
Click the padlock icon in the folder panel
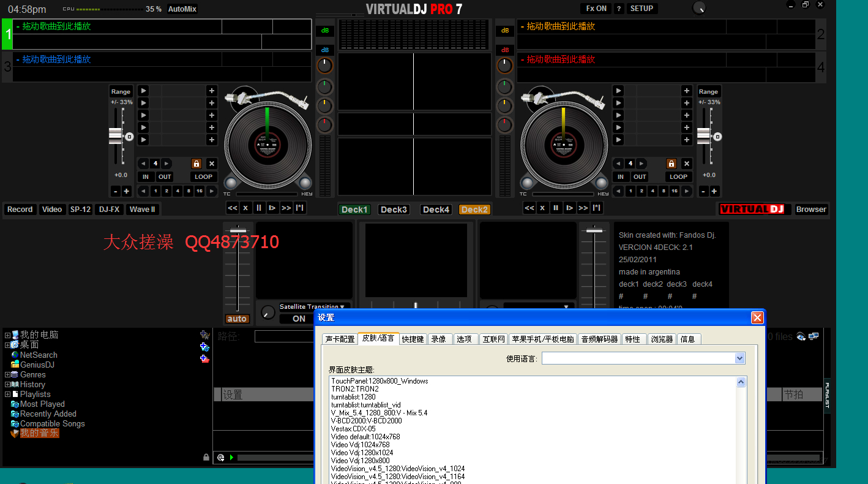point(206,457)
